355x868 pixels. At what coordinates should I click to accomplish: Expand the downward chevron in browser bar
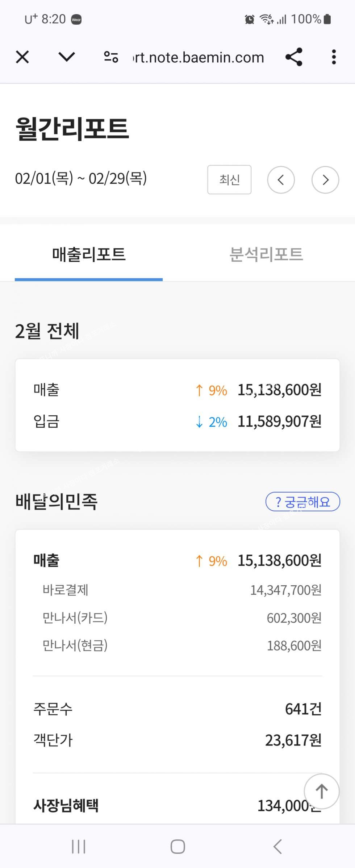click(x=67, y=57)
